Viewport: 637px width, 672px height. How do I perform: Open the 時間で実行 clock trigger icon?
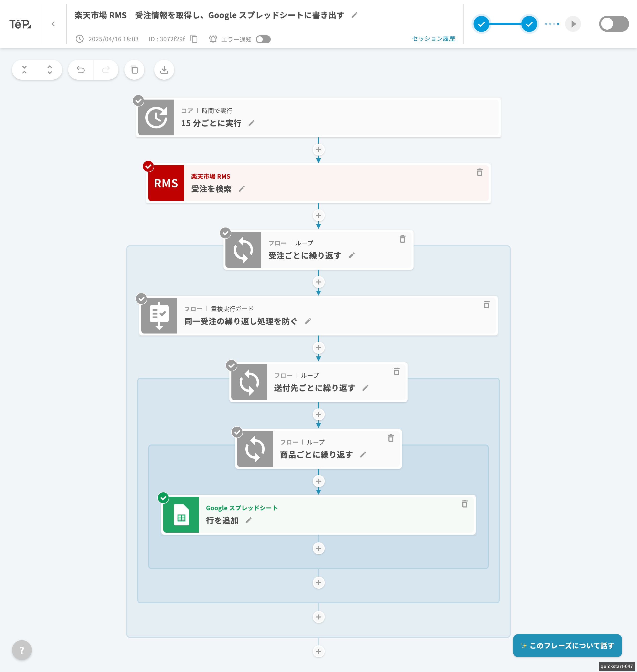(x=156, y=117)
